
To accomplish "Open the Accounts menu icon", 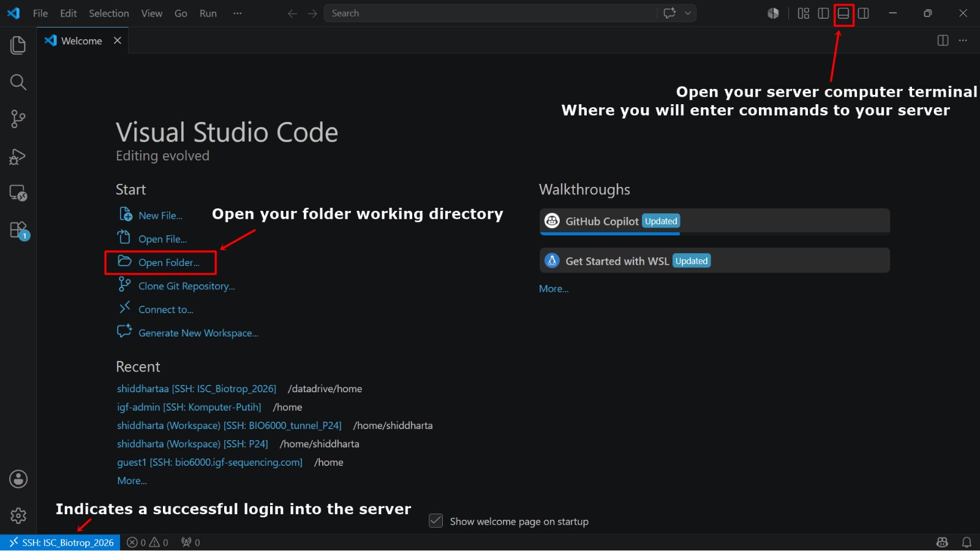I will [x=18, y=479].
